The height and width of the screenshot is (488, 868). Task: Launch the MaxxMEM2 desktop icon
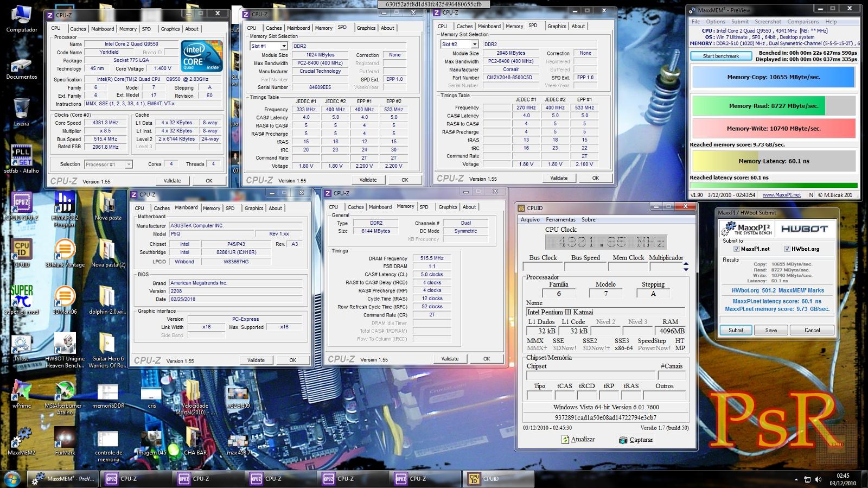pyautogui.click(x=21, y=441)
